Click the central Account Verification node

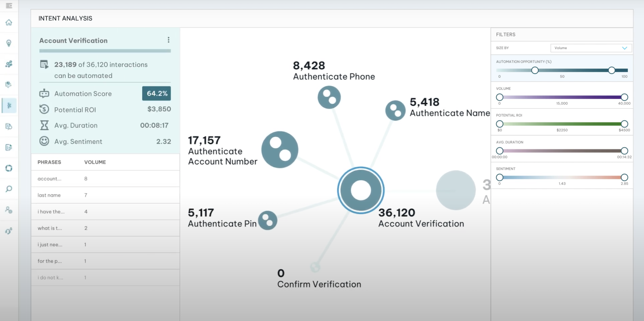pyautogui.click(x=361, y=190)
